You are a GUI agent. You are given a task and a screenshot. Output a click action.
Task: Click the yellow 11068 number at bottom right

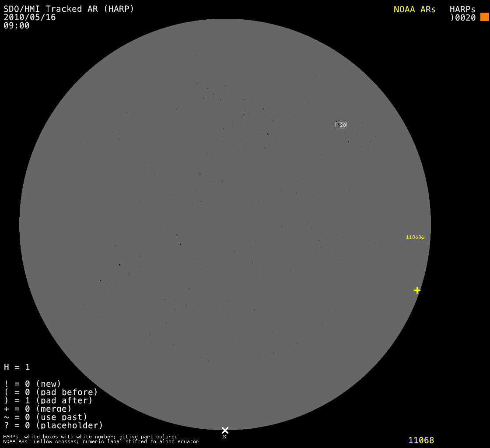pos(421,440)
